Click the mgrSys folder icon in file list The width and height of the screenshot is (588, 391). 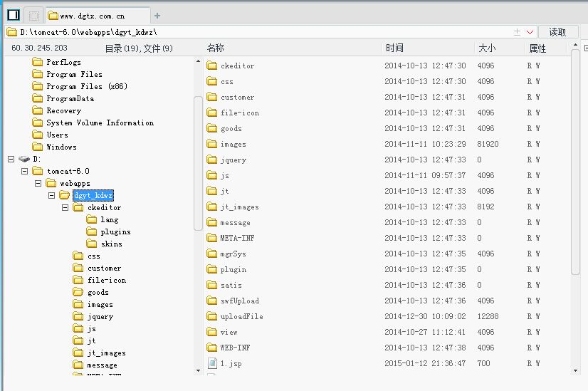point(212,254)
